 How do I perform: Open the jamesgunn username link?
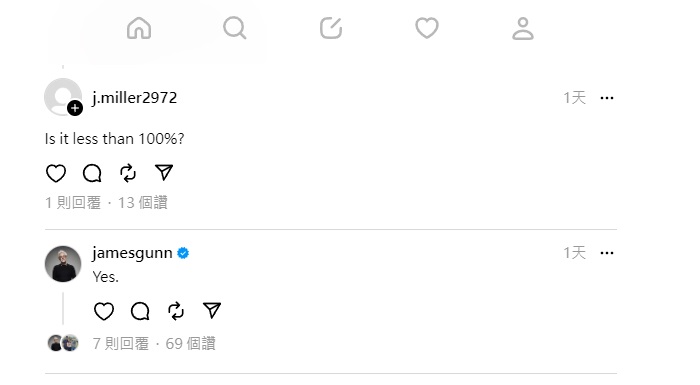(132, 253)
